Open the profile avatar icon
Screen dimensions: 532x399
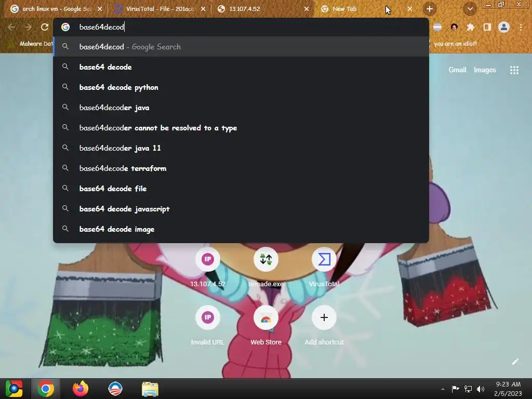pyautogui.click(x=504, y=27)
